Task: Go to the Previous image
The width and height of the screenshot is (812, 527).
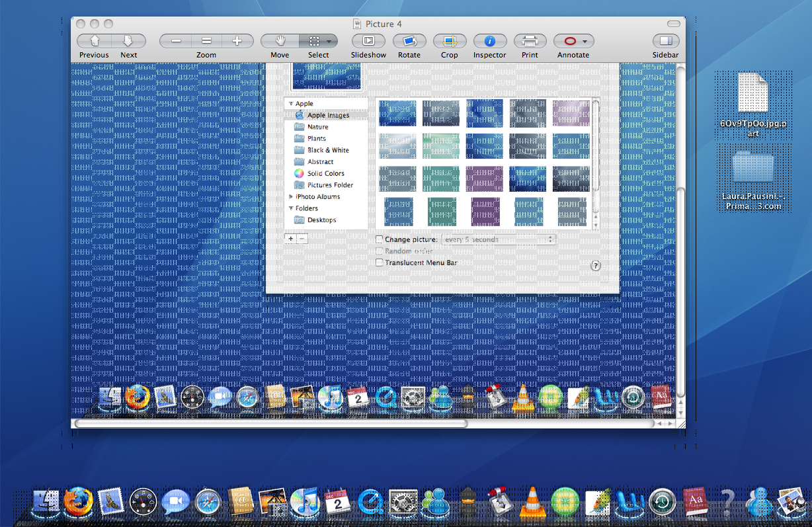Action: (94, 41)
